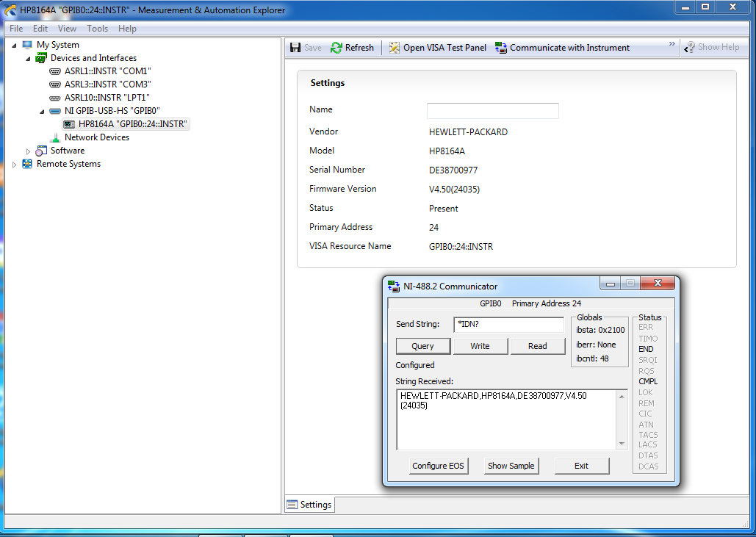
Task: Click the COM1 serial port icon
Action: 55,71
